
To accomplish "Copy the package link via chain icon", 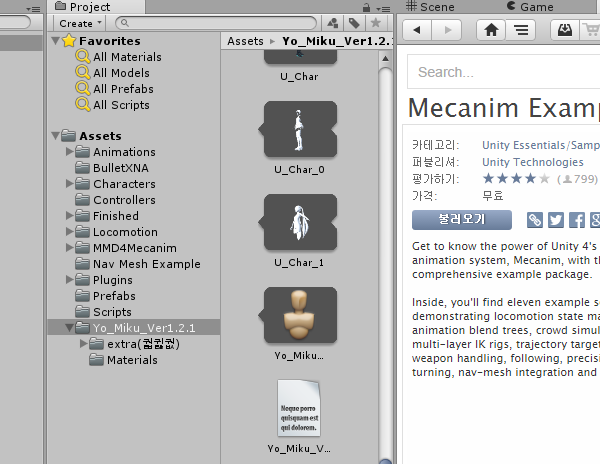I will (535, 220).
